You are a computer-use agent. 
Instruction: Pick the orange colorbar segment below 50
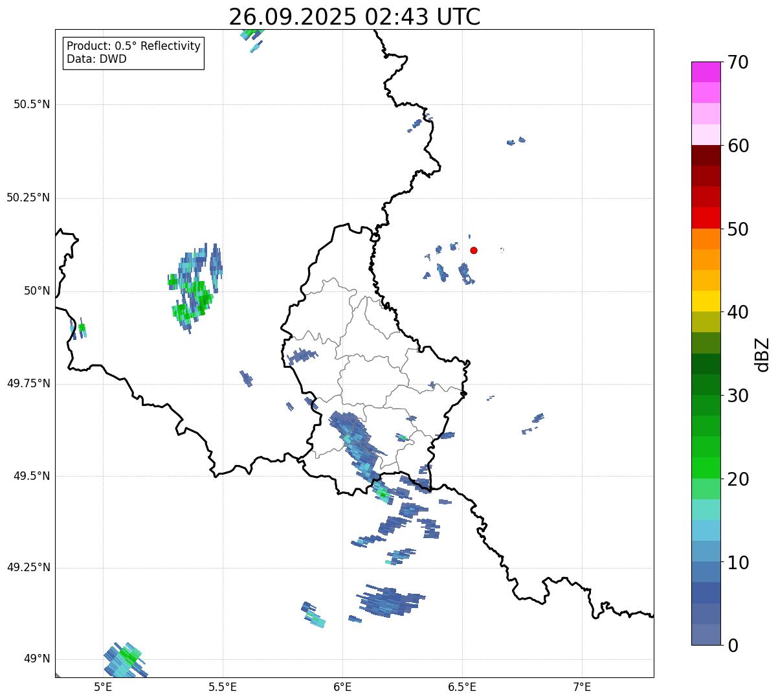click(710, 239)
